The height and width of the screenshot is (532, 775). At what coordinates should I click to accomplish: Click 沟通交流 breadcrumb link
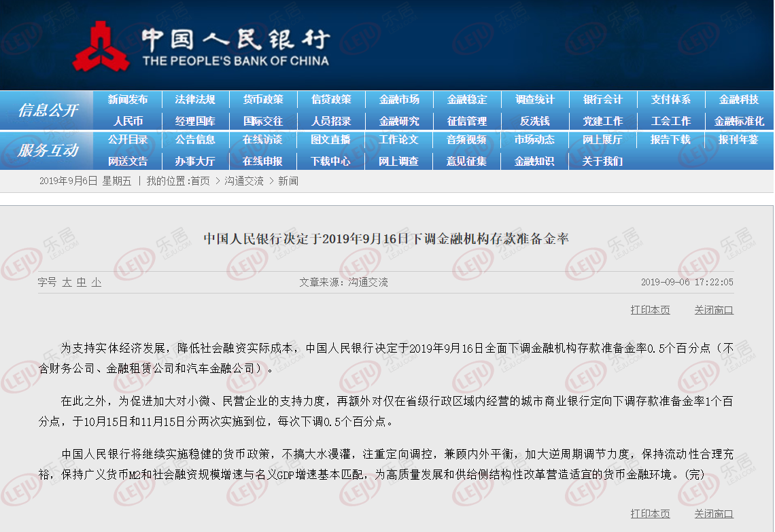(x=244, y=181)
